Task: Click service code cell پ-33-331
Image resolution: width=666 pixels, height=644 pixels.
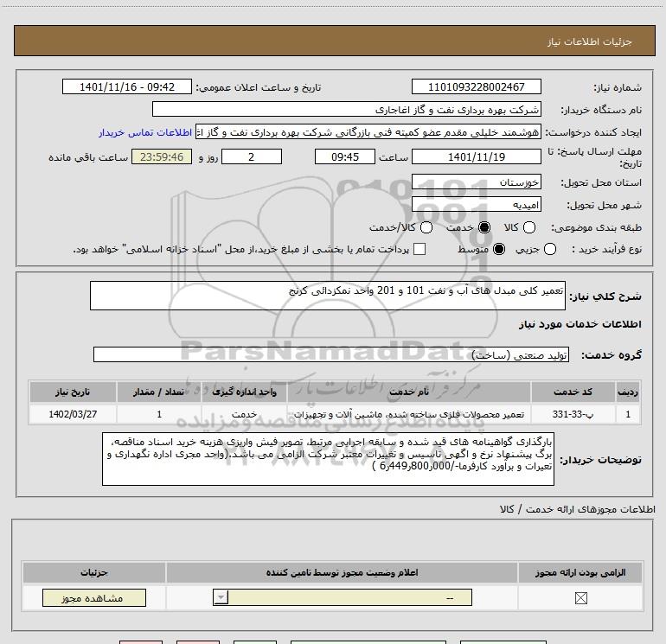Action: (573, 414)
